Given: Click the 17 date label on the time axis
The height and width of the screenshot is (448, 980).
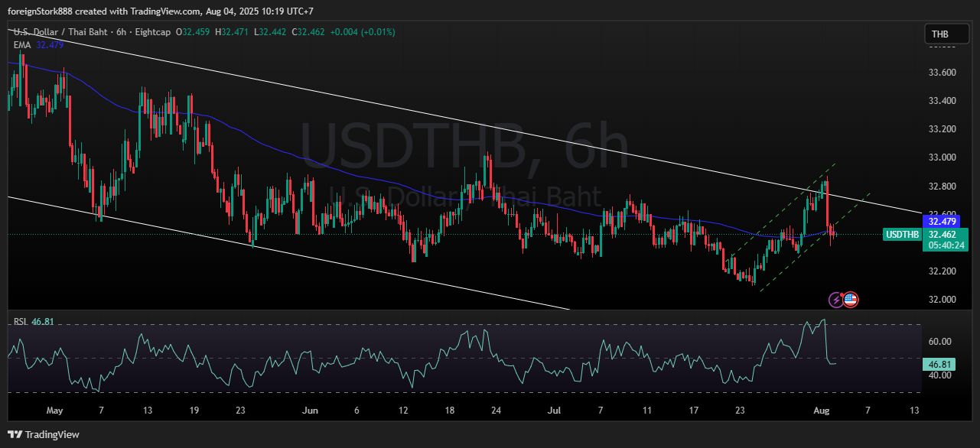Looking at the screenshot, I should [x=694, y=411].
